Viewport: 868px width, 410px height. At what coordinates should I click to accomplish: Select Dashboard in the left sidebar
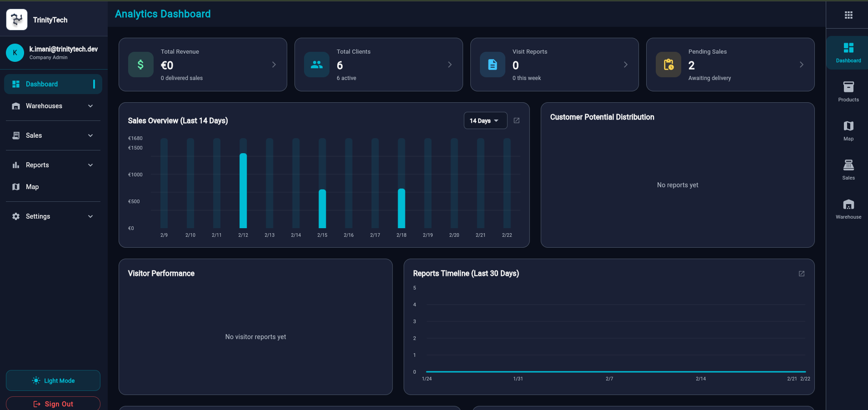(53, 84)
